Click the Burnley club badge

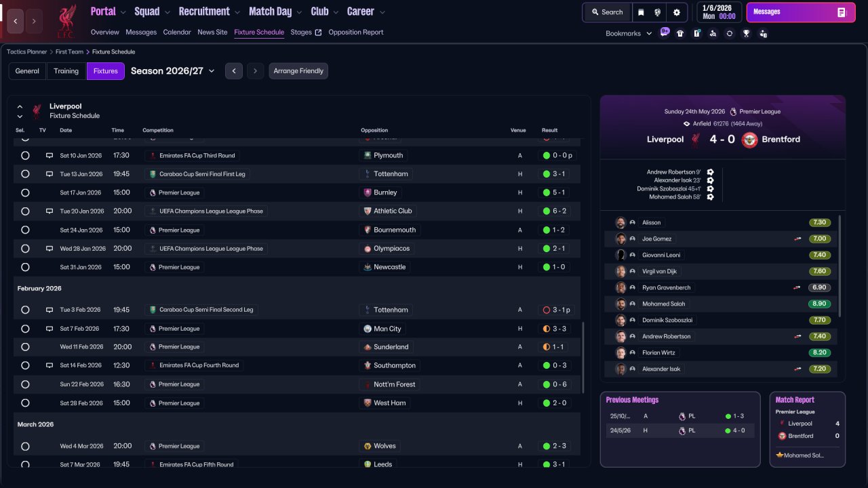point(368,192)
